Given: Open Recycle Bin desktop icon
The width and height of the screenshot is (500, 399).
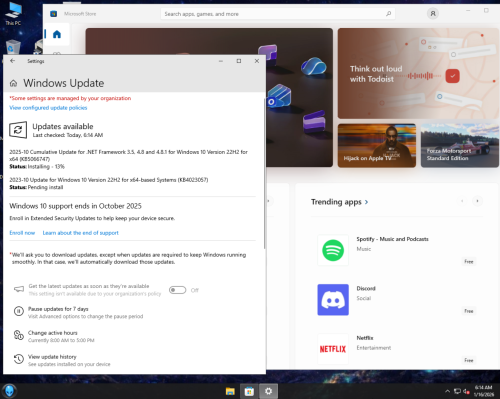Looking at the screenshot, I should pos(13,47).
